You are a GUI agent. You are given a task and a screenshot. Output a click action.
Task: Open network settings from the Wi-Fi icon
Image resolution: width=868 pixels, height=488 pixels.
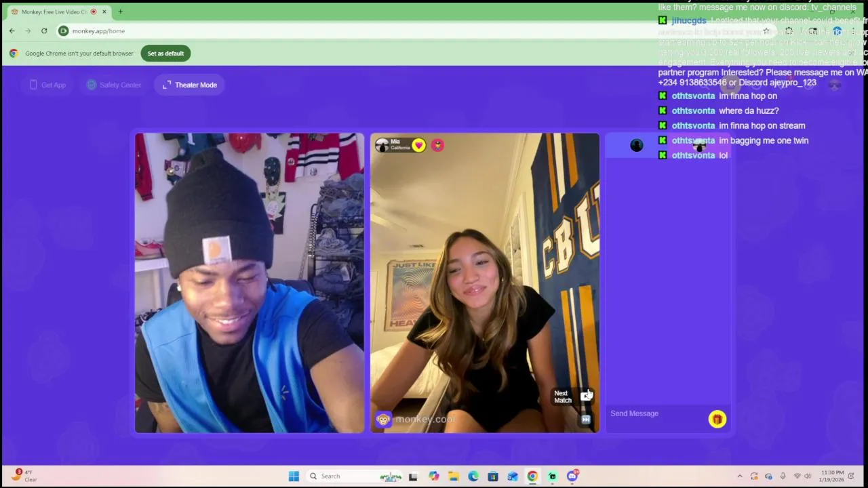coord(797,476)
